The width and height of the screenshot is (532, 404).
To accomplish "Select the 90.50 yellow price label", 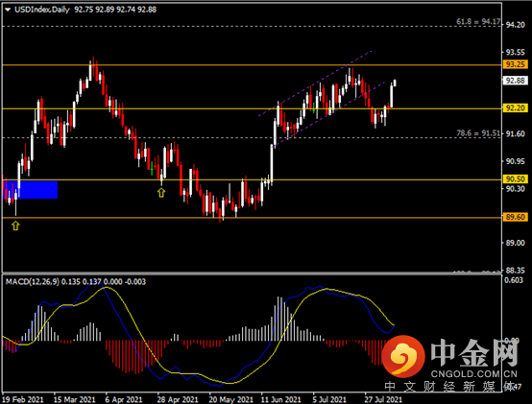I will coord(515,178).
